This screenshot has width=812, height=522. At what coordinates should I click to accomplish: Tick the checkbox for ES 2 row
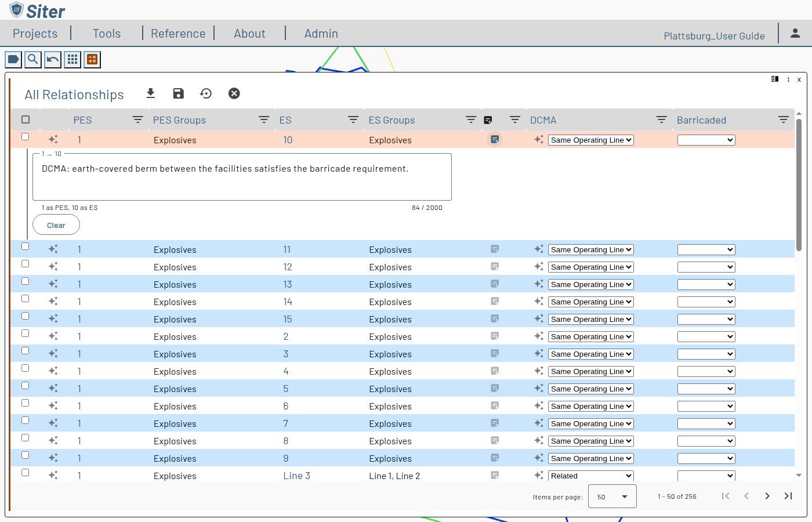pyautogui.click(x=26, y=333)
